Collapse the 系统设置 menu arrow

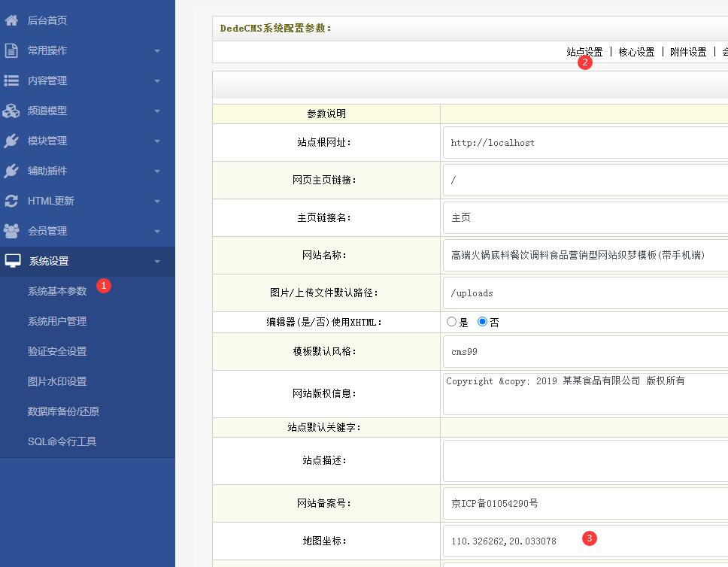(x=157, y=262)
